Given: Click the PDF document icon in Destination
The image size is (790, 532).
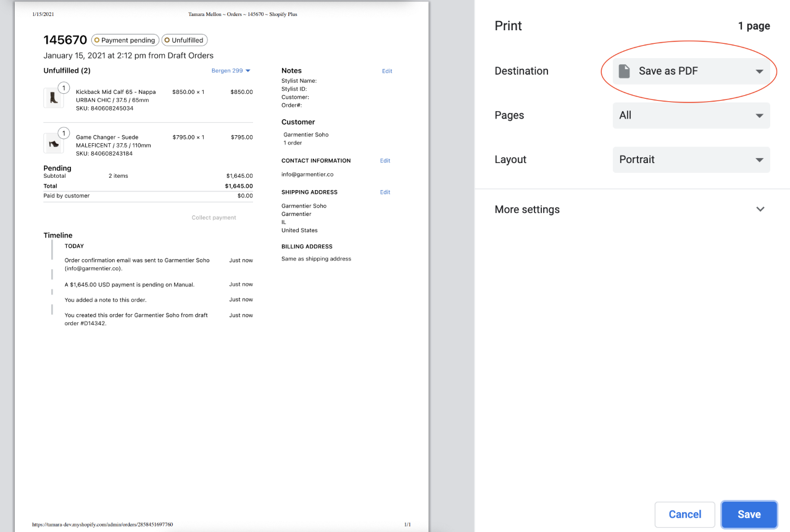Looking at the screenshot, I should 625,71.
